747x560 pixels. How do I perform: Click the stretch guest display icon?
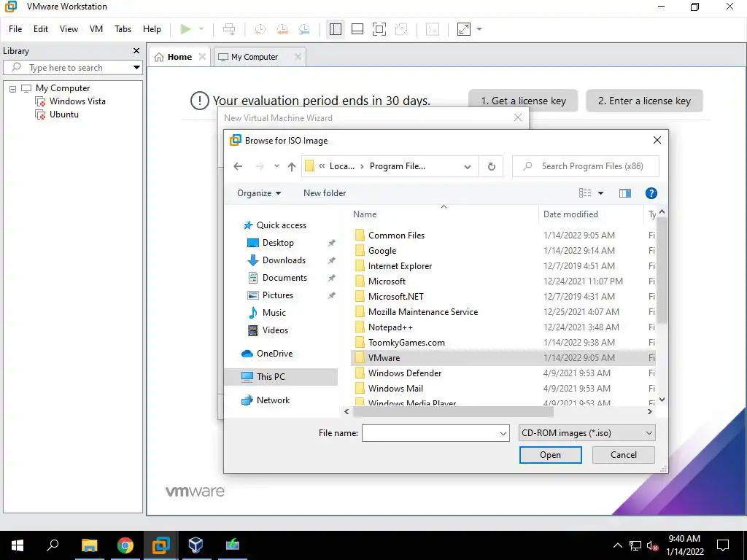(x=463, y=29)
